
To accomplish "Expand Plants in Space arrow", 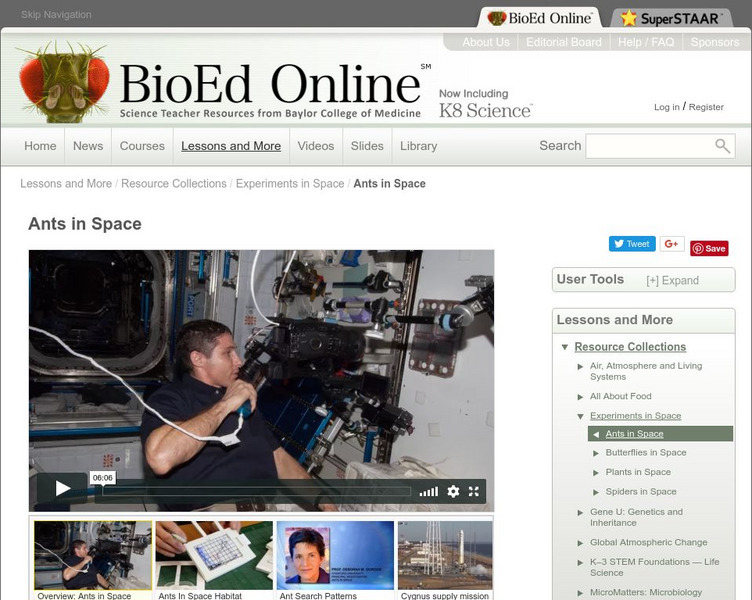I will click(596, 472).
